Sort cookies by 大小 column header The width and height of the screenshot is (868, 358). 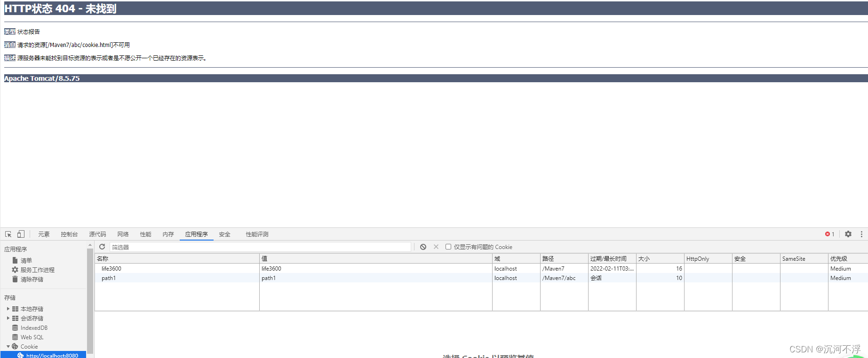[660, 258]
